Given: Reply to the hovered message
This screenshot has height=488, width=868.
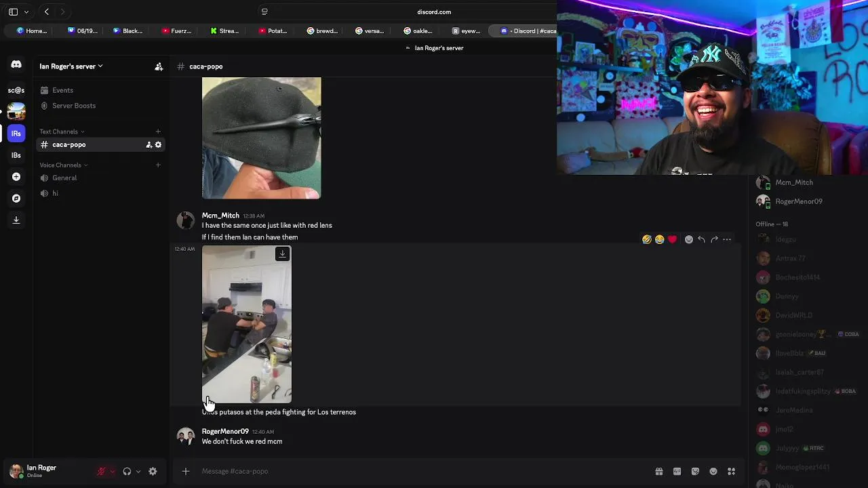Looking at the screenshot, I should pos(701,239).
